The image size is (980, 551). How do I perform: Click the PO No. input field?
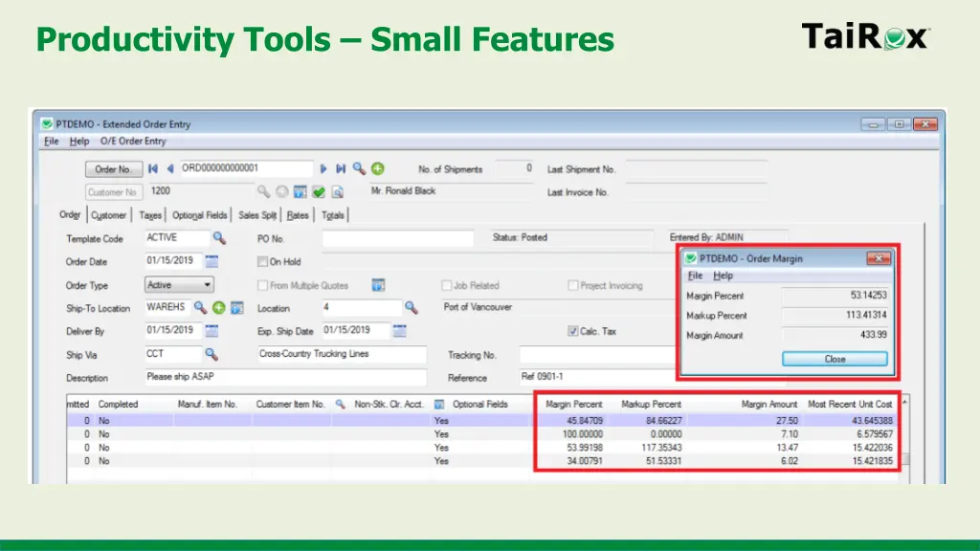(x=397, y=238)
